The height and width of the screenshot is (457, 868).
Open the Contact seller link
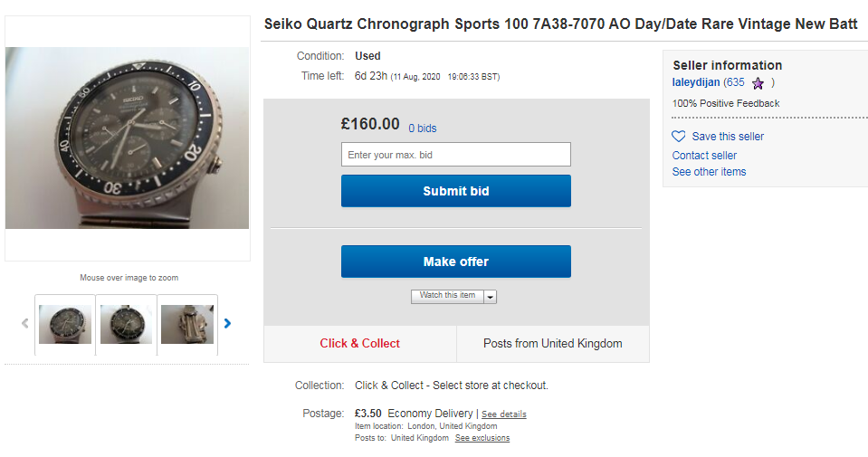704,156
